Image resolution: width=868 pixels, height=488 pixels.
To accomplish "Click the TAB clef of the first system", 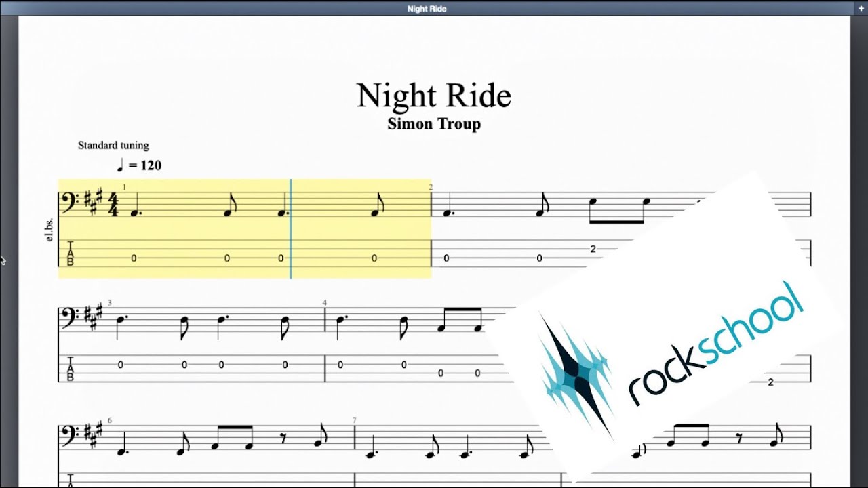I will 70,253.
